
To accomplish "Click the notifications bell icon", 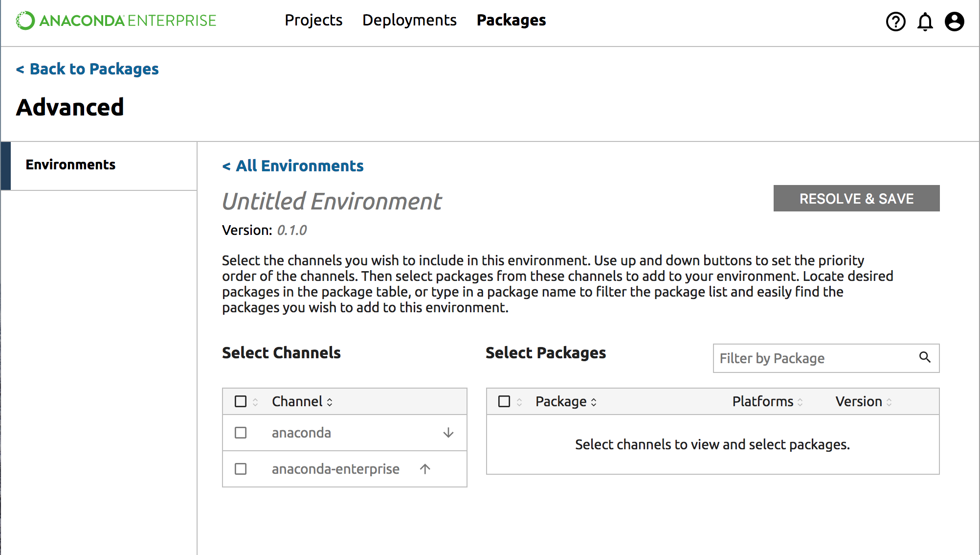I will [925, 22].
